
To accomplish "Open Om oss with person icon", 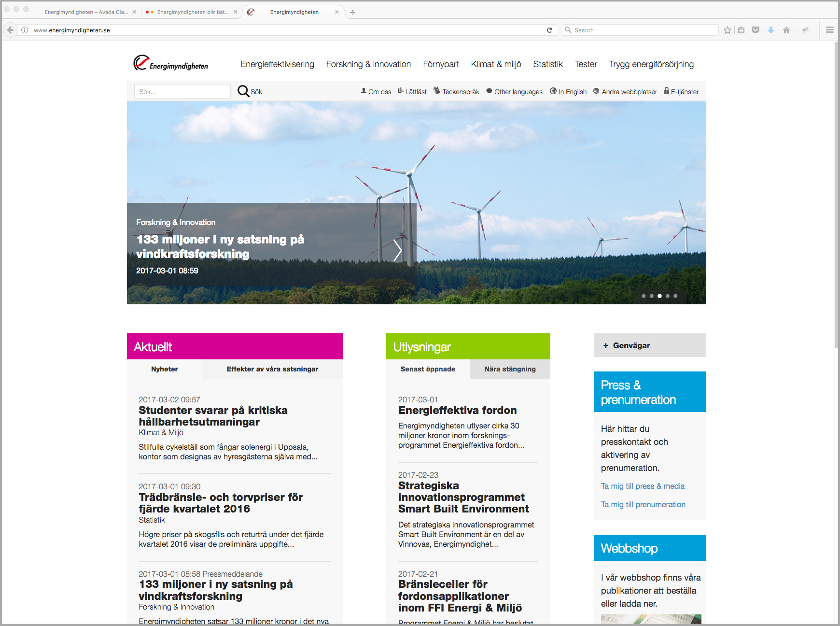I will (376, 92).
